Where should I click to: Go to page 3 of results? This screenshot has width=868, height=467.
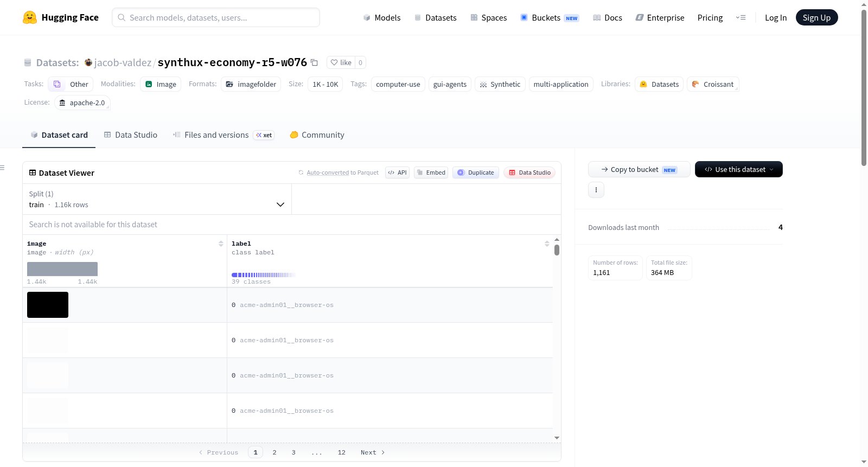pyautogui.click(x=293, y=452)
